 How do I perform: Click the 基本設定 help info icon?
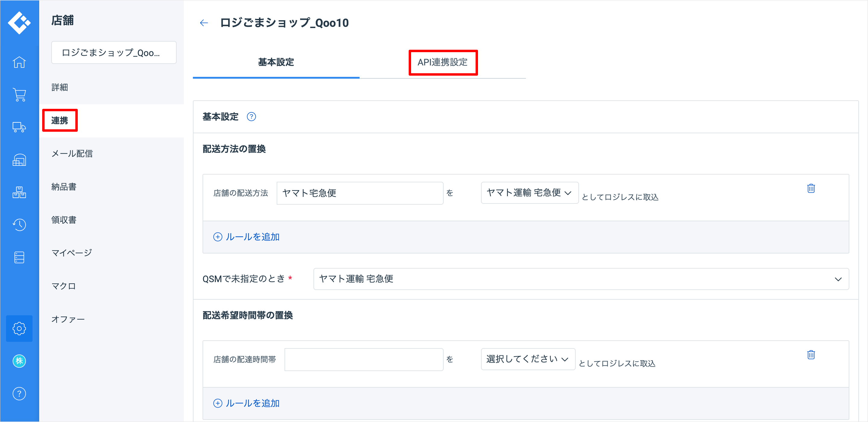click(251, 117)
